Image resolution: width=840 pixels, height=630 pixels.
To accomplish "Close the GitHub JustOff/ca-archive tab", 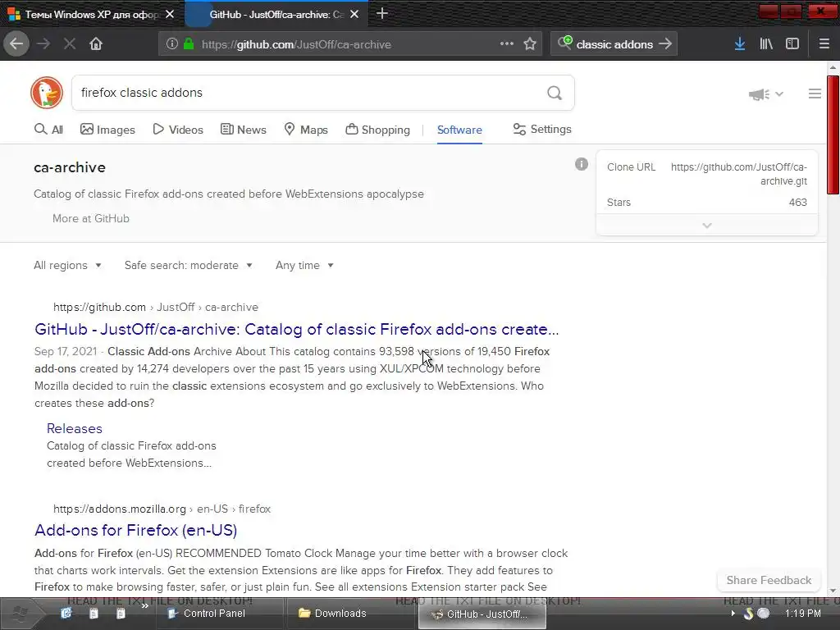I will (354, 15).
